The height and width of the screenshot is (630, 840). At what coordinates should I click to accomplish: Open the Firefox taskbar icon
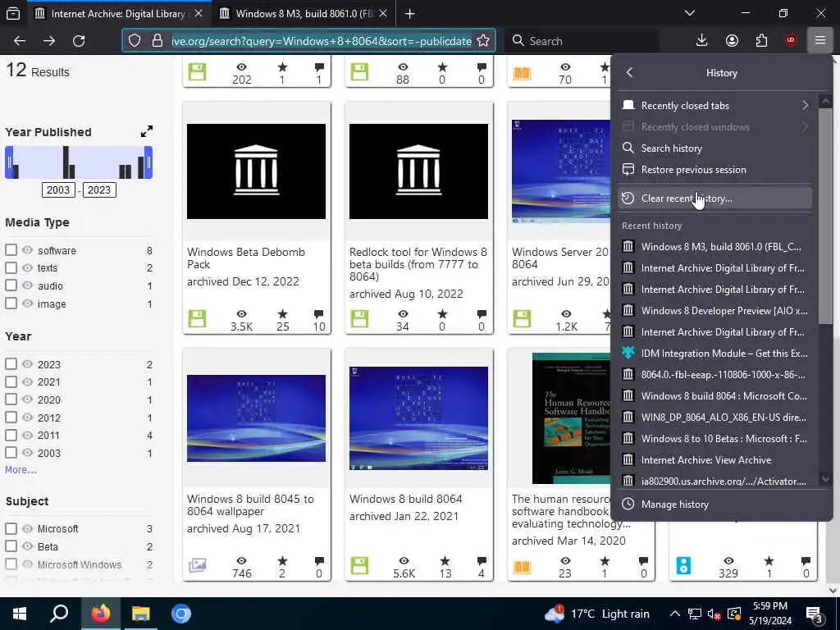click(x=100, y=614)
